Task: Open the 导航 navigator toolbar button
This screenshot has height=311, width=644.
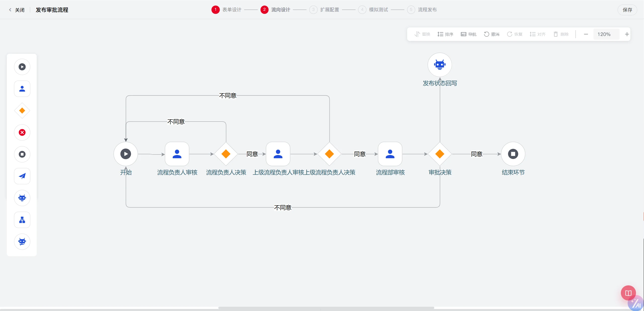Action: point(468,34)
